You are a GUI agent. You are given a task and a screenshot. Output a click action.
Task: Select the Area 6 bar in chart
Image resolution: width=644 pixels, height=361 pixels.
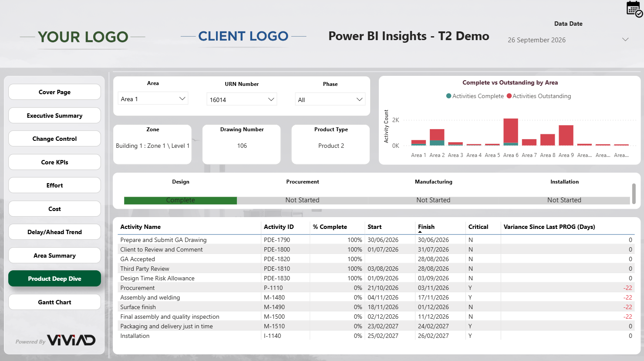point(510,131)
